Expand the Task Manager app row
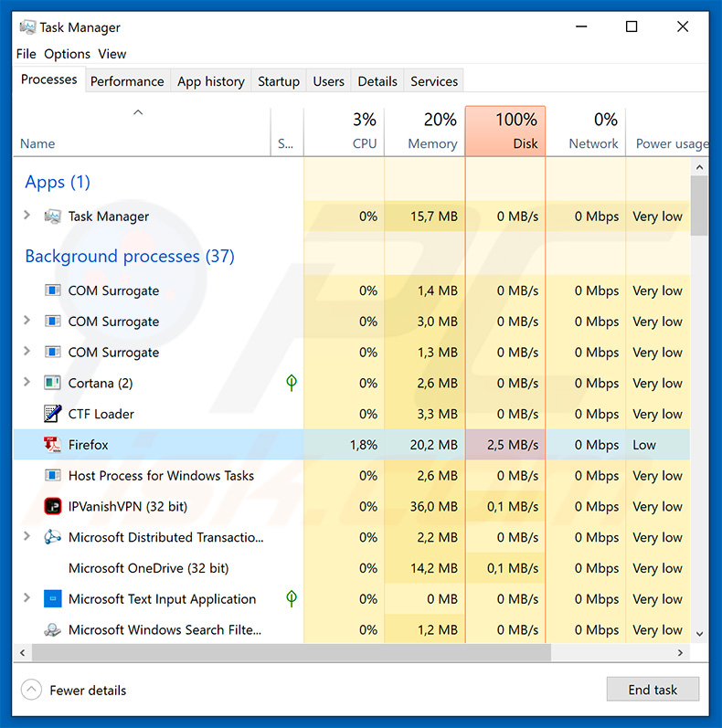 [27, 216]
